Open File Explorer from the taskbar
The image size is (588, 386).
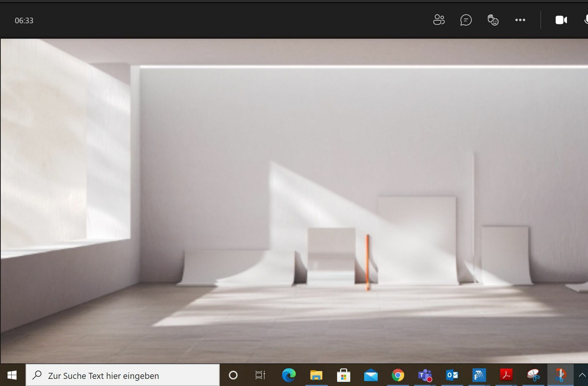point(316,375)
